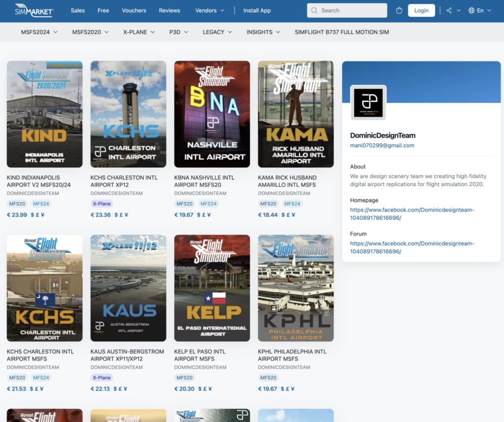Select the MFS24 tag under KIND Indianapolis

[41, 204]
